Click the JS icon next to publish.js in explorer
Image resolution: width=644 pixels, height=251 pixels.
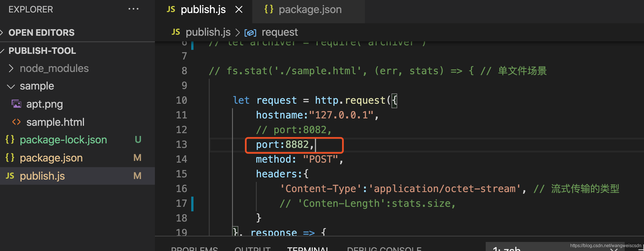(x=10, y=176)
